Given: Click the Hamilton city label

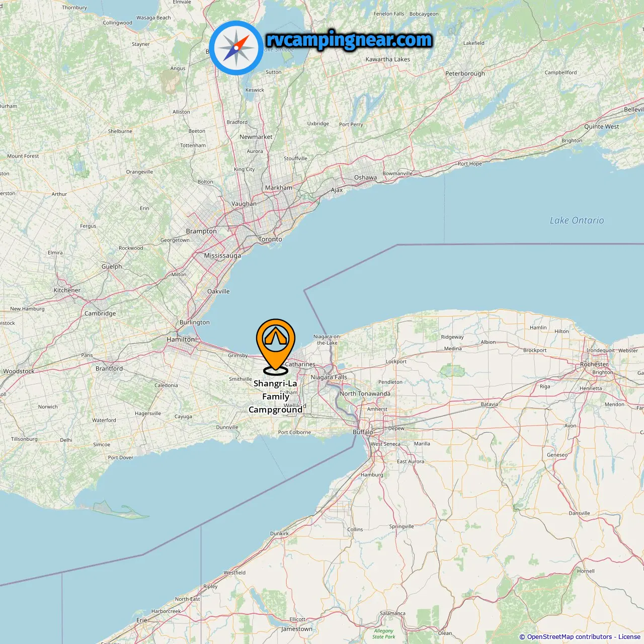Looking at the screenshot, I should click(x=181, y=340).
